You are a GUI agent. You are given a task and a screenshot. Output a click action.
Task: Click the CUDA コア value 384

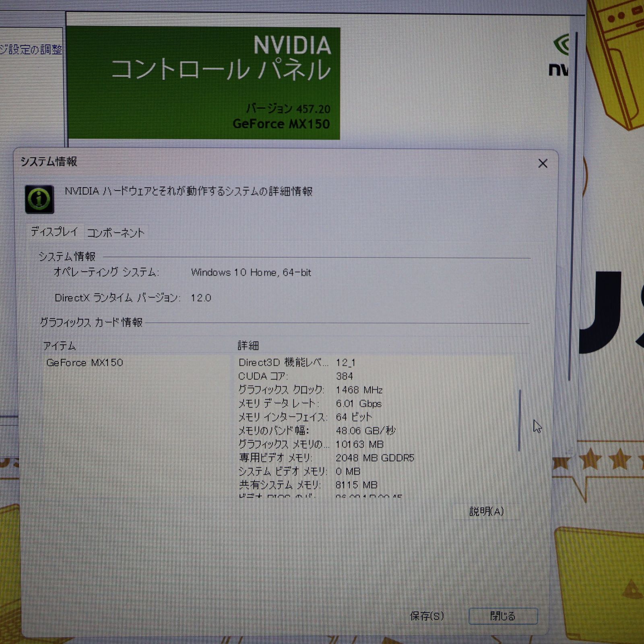[x=345, y=376]
